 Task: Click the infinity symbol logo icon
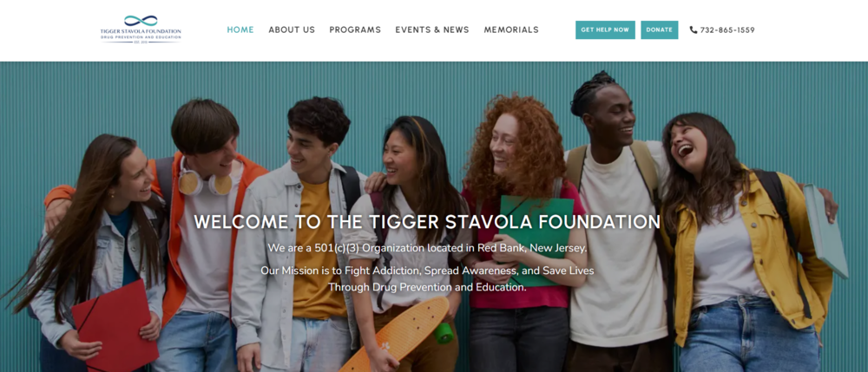pos(141,21)
